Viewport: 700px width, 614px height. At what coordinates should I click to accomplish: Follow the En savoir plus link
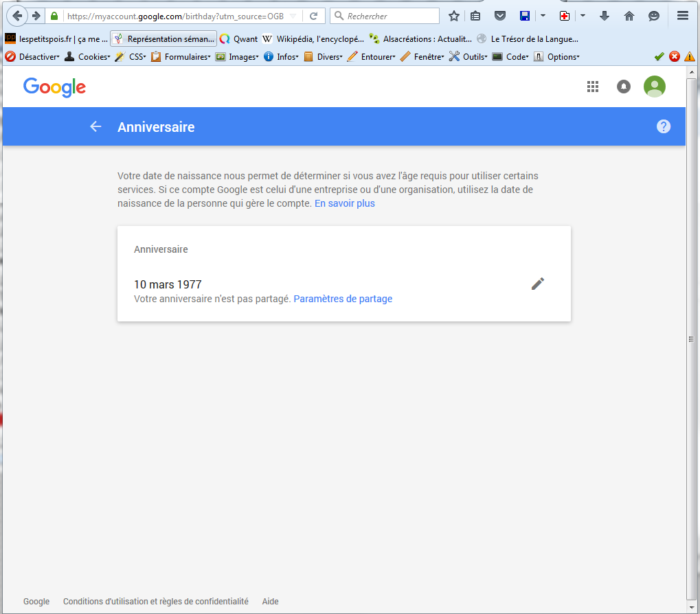[x=345, y=203]
